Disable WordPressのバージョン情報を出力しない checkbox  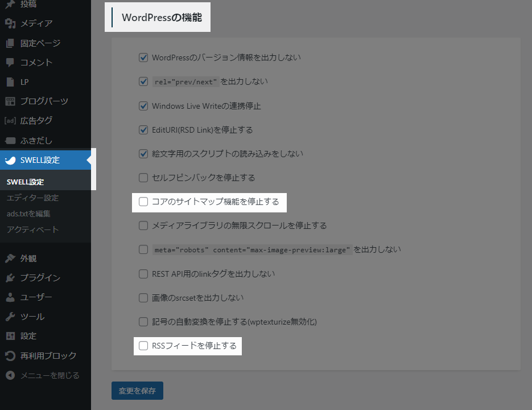point(143,57)
